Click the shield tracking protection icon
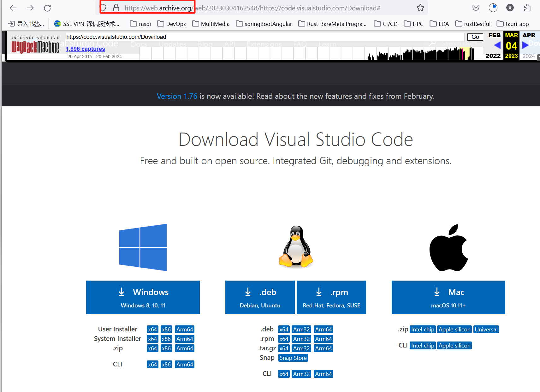Screen dimensions: 540x392 (103, 8)
